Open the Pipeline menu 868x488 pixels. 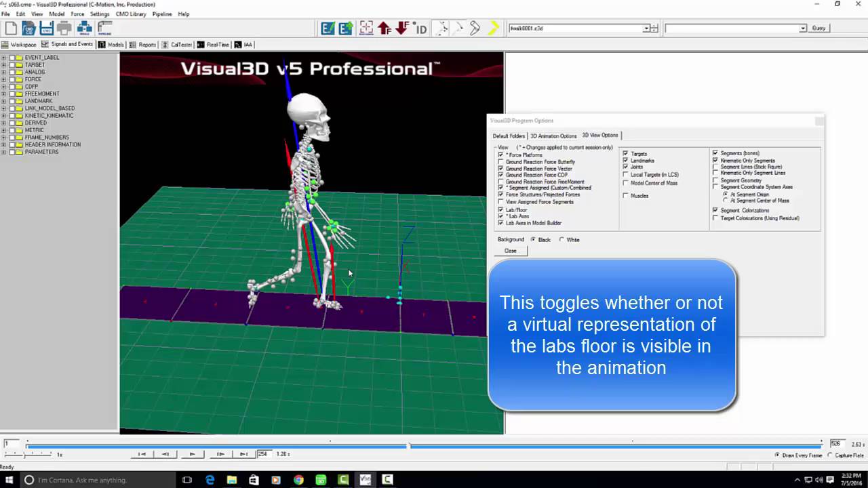162,14
